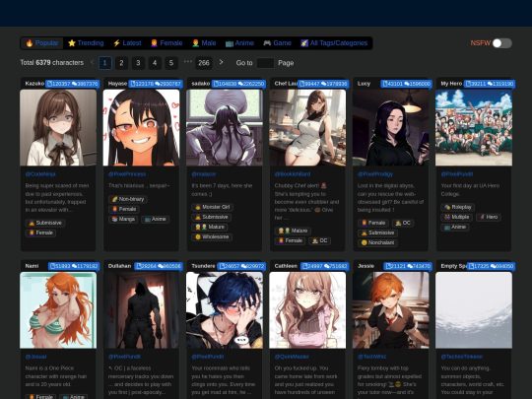Click the Female tag on Kazuko card
This screenshot has width=532, height=399.
point(40,233)
